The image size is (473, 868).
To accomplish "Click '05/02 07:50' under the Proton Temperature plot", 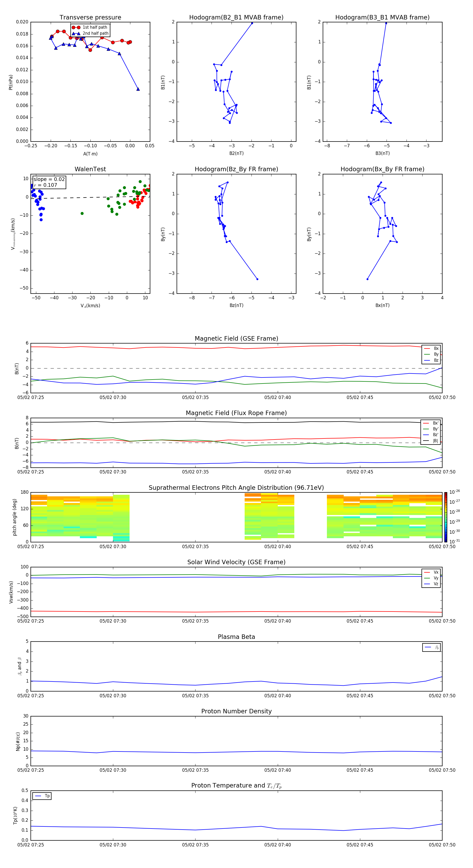I will (442, 845).
